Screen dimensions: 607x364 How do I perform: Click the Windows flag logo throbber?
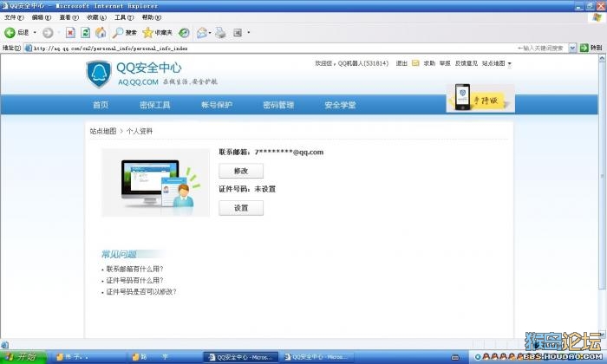pos(597,18)
